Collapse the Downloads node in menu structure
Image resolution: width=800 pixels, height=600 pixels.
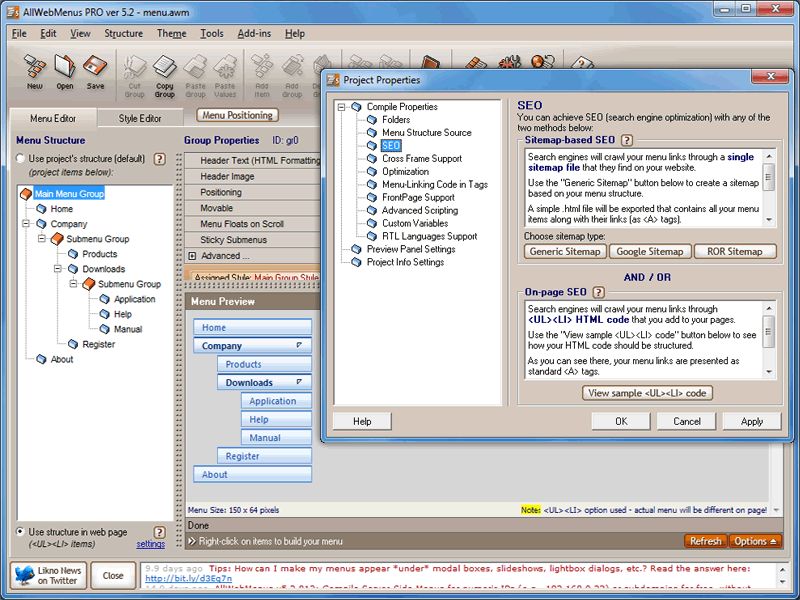click(x=58, y=268)
